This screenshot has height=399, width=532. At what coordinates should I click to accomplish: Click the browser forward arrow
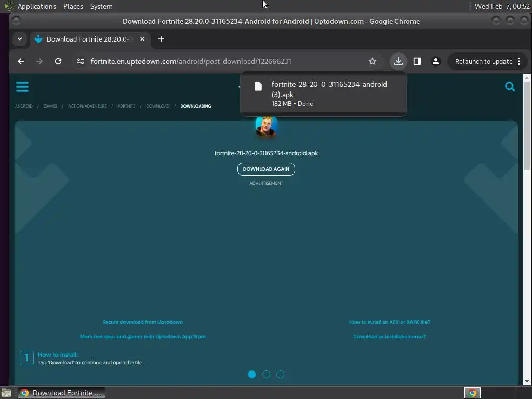point(39,61)
